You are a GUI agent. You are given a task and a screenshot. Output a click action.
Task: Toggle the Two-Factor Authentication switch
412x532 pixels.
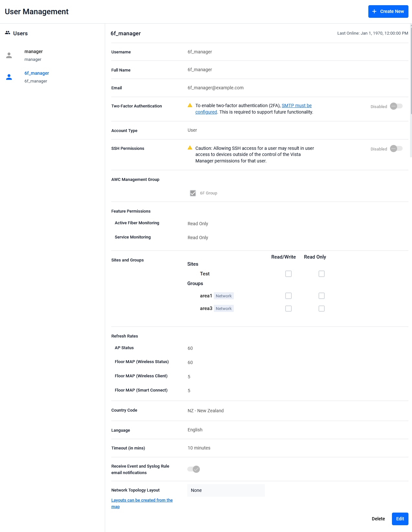tap(396, 106)
